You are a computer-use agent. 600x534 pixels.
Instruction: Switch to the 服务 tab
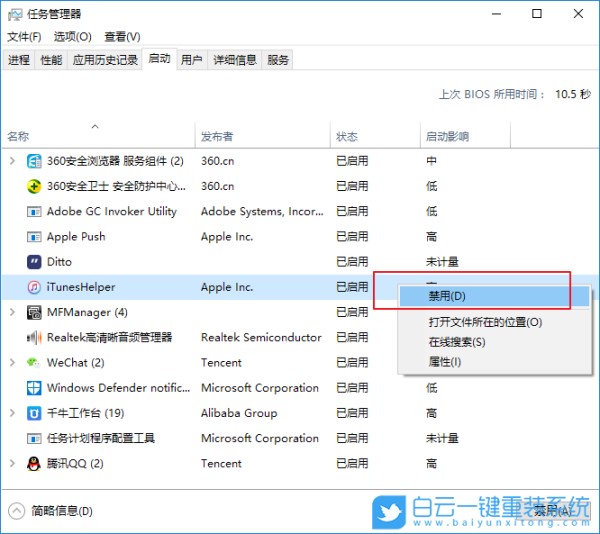click(x=278, y=60)
